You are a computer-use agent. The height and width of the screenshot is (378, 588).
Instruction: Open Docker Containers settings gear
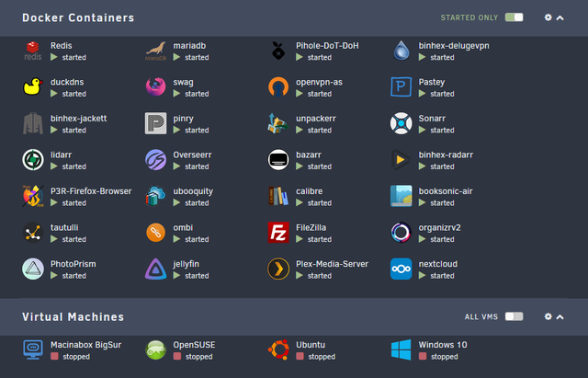tap(548, 17)
